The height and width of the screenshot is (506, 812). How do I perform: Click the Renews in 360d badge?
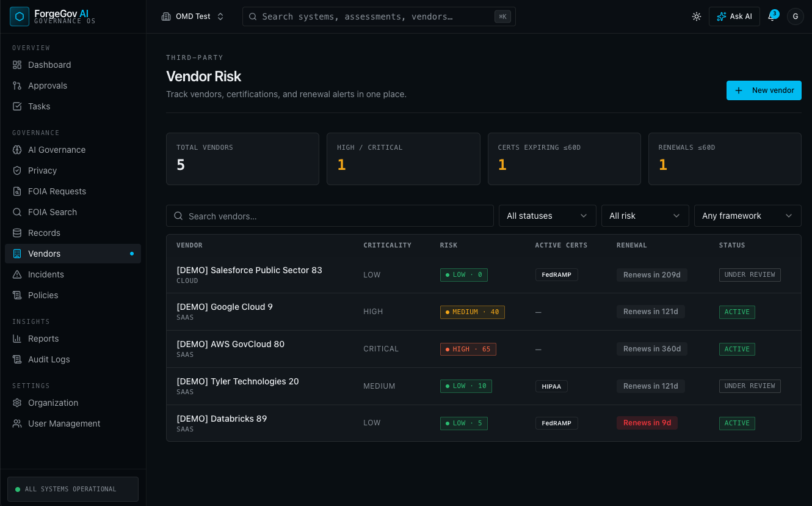click(652, 349)
